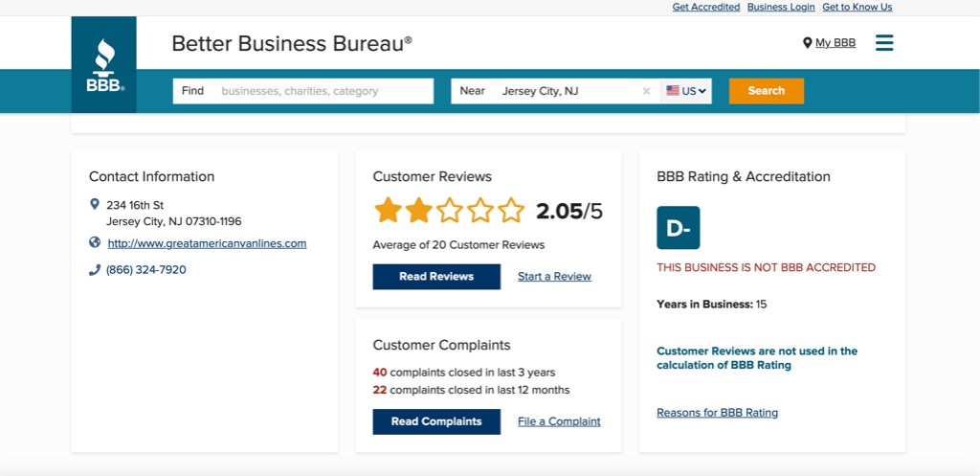Click the Reasons for BBB Rating link
980x476 pixels.
point(717,413)
